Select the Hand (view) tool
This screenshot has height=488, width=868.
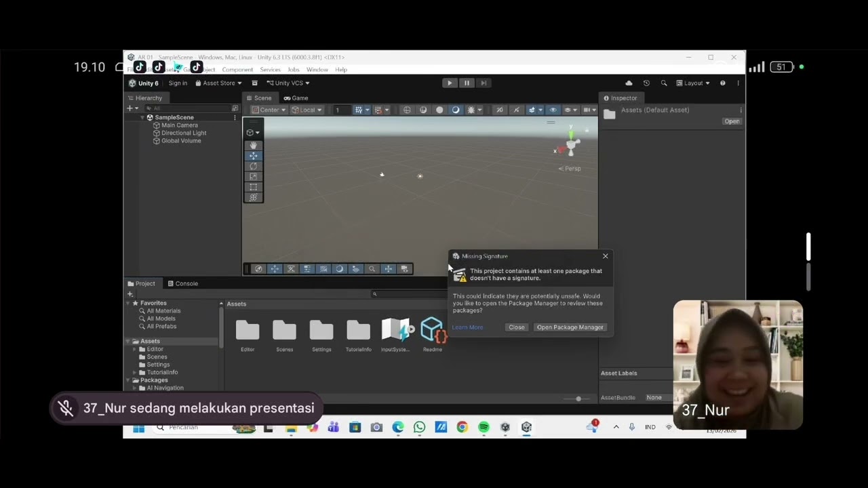tap(253, 145)
